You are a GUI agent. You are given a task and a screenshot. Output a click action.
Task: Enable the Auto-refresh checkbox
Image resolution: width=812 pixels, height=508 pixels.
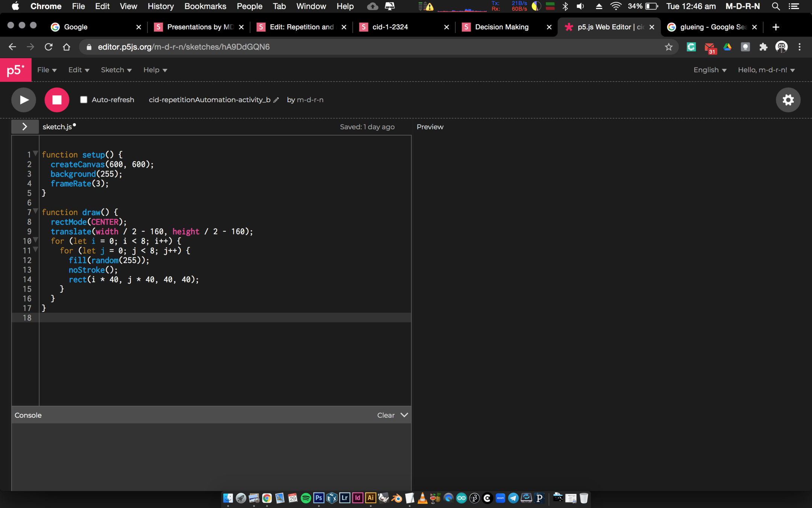click(x=84, y=100)
